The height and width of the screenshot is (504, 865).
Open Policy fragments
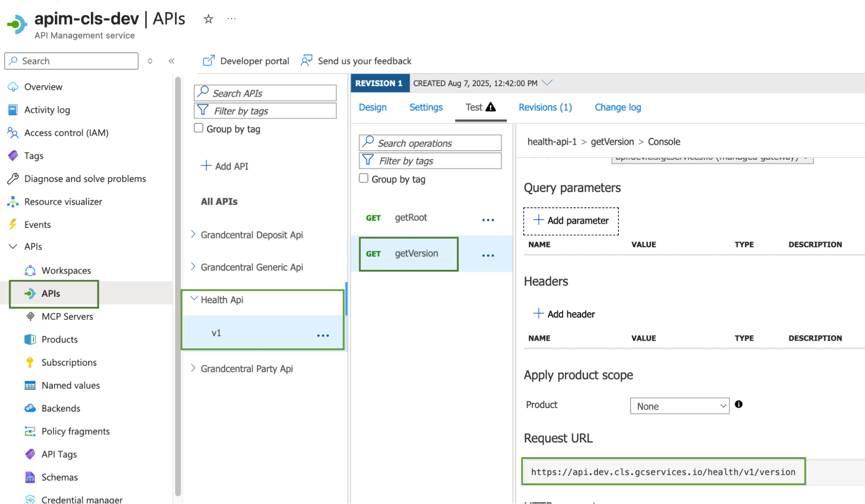[x=75, y=431]
